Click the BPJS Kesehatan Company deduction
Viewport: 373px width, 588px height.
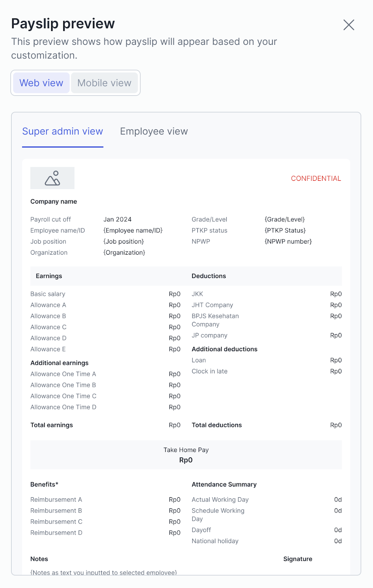(215, 320)
